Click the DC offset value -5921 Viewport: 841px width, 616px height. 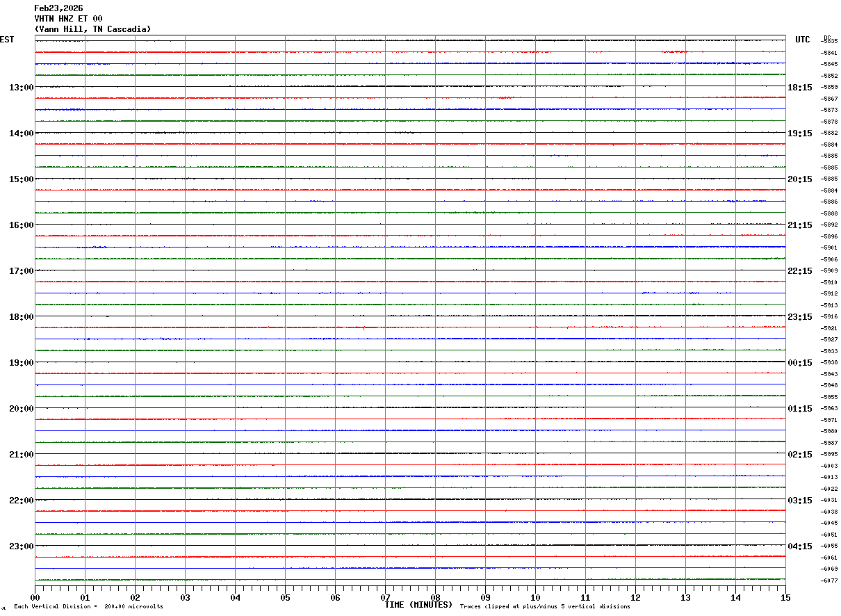829,328
